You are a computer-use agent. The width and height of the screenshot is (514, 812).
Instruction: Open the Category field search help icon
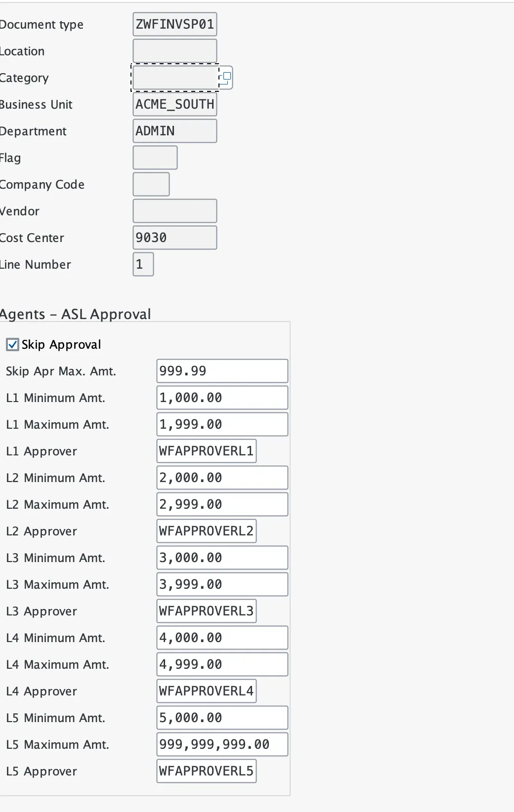[226, 78]
